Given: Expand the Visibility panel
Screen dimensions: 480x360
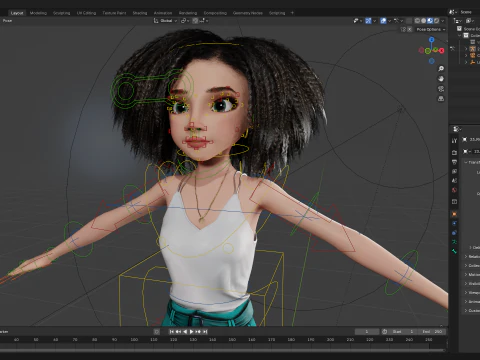Looking at the screenshot, I should pos(472,283).
